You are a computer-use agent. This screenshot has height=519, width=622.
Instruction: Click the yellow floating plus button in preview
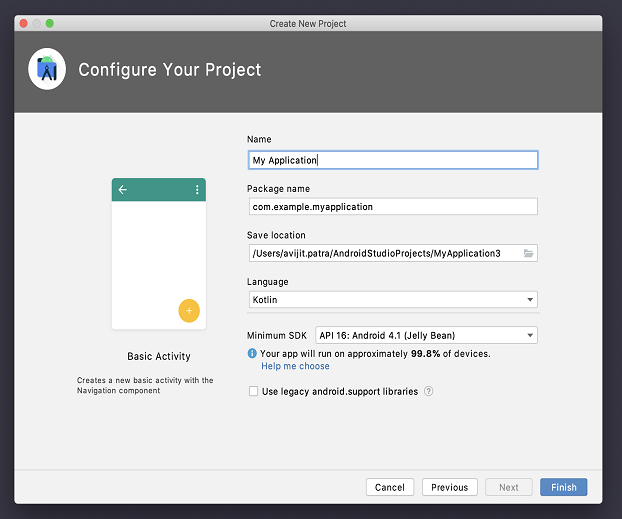click(189, 311)
